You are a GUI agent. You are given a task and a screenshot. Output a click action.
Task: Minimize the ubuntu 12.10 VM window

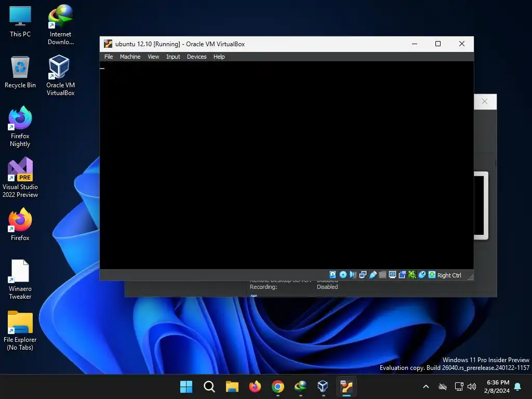click(x=415, y=44)
